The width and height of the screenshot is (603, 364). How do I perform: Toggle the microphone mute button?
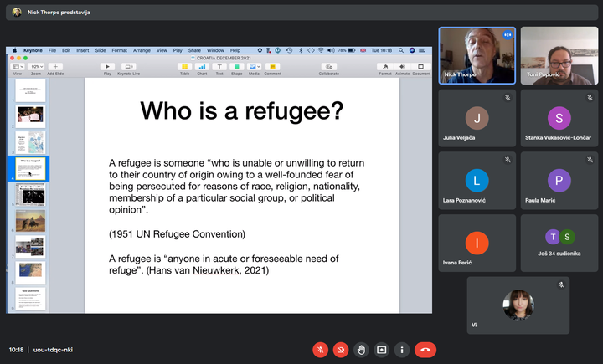tap(320, 350)
